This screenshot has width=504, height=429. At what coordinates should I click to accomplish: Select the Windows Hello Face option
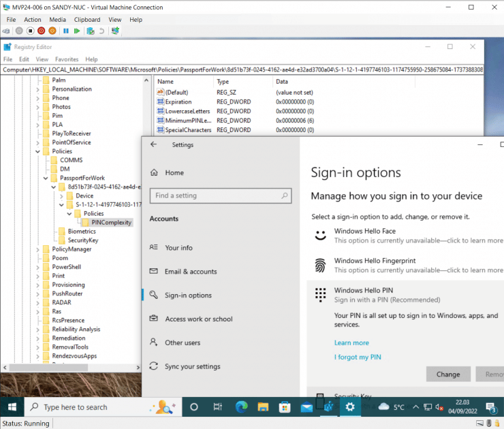[407, 236]
